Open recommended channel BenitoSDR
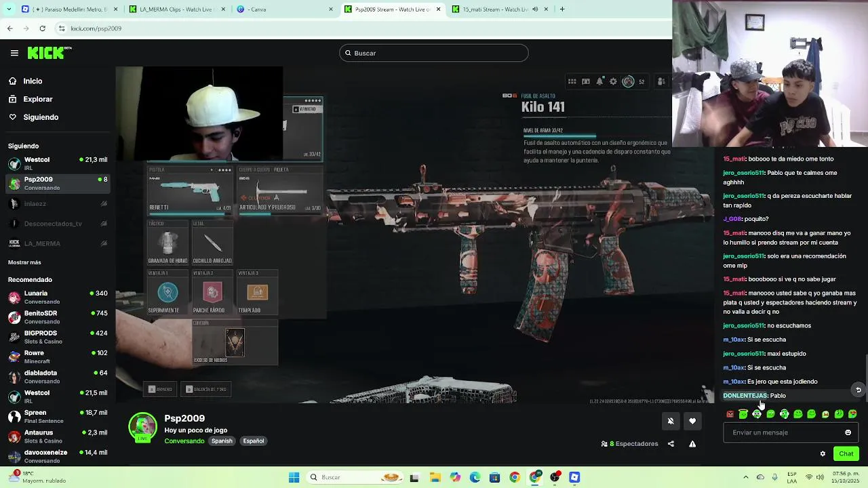 point(58,317)
